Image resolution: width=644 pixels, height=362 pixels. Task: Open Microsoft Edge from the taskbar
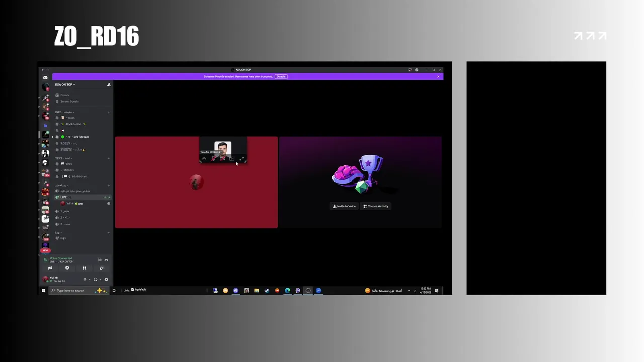click(287, 290)
